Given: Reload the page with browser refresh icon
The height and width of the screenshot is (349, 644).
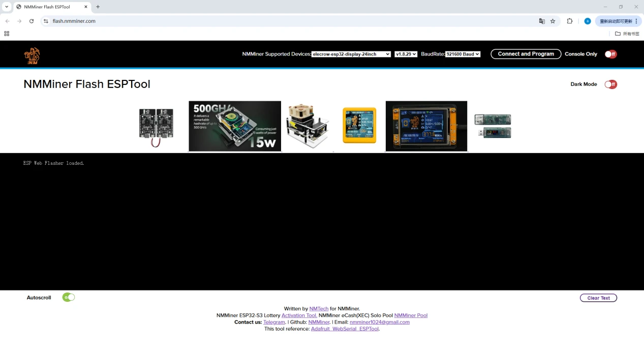Looking at the screenshot, I should 32,21.
